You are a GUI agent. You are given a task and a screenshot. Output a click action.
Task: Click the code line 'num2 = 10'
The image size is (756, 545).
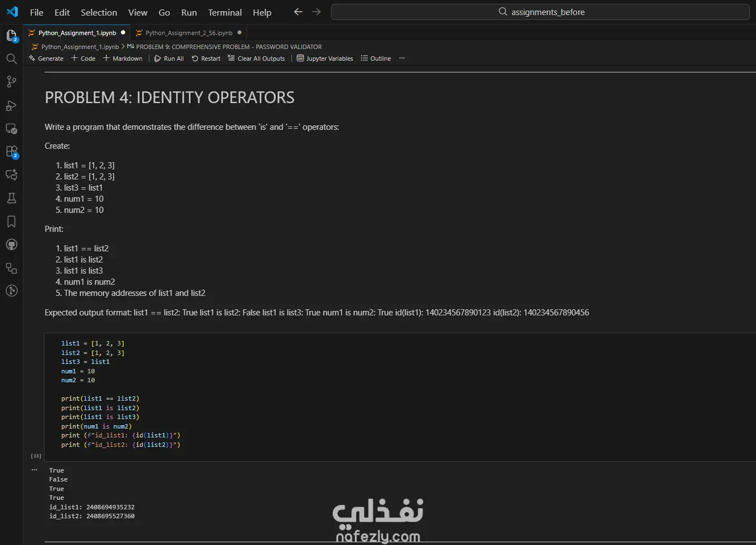point(78,380)
